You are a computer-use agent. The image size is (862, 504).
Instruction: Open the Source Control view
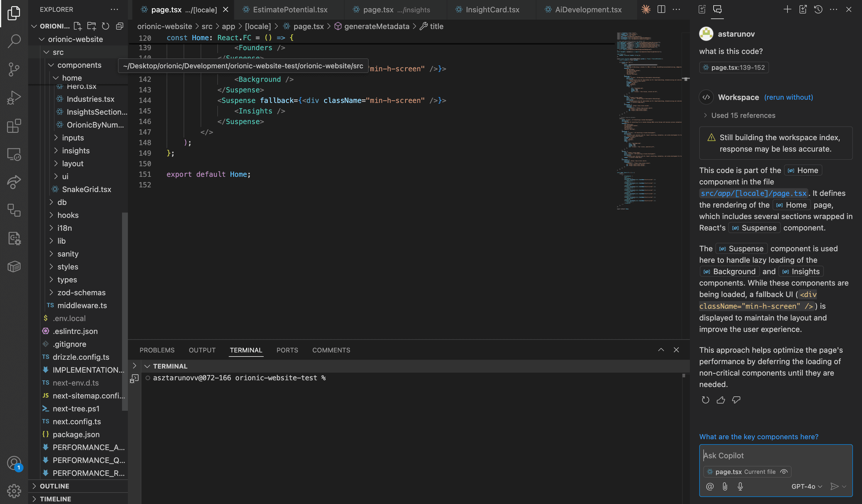pyautogui.click(x=14, y=69)
